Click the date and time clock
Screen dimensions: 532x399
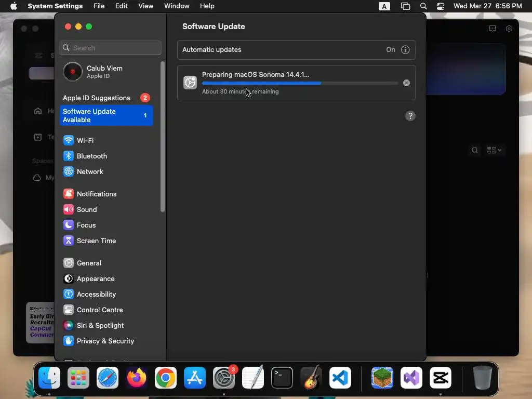coord(487,6)
